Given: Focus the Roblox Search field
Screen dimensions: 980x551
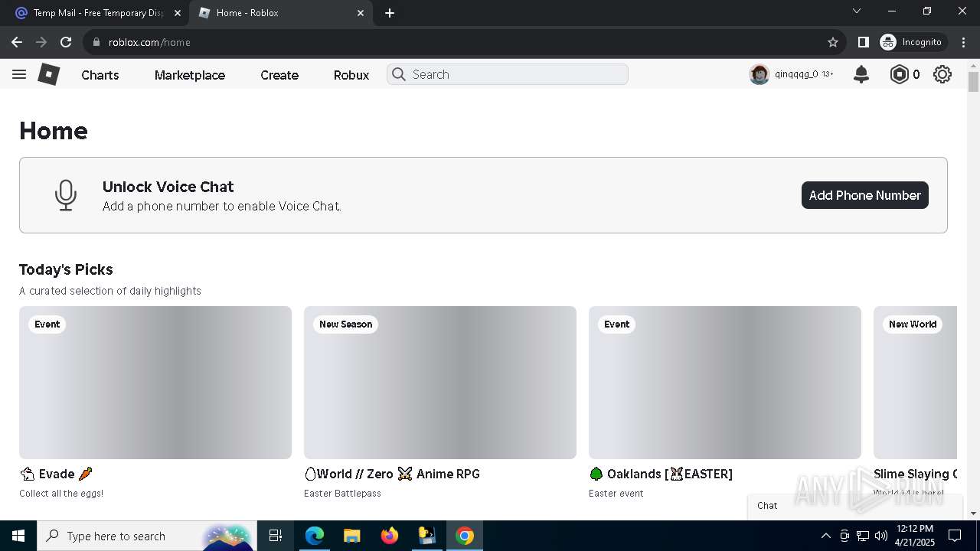Looking at the screenshot, I should [x=508, y=74].
